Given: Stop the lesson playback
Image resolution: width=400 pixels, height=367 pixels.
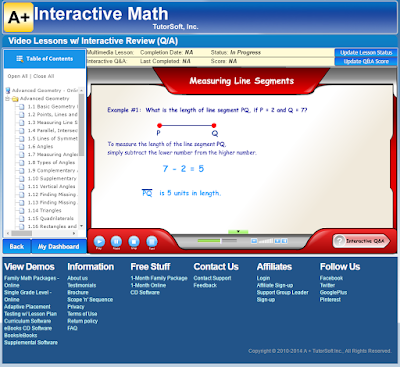Looking at the screenshot, I should click(x=134, y=241).
